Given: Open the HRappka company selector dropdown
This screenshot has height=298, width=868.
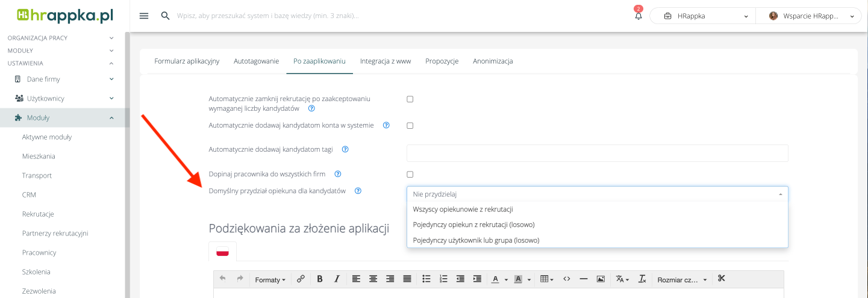Looking at the screenshot, I should click(702, 16).
